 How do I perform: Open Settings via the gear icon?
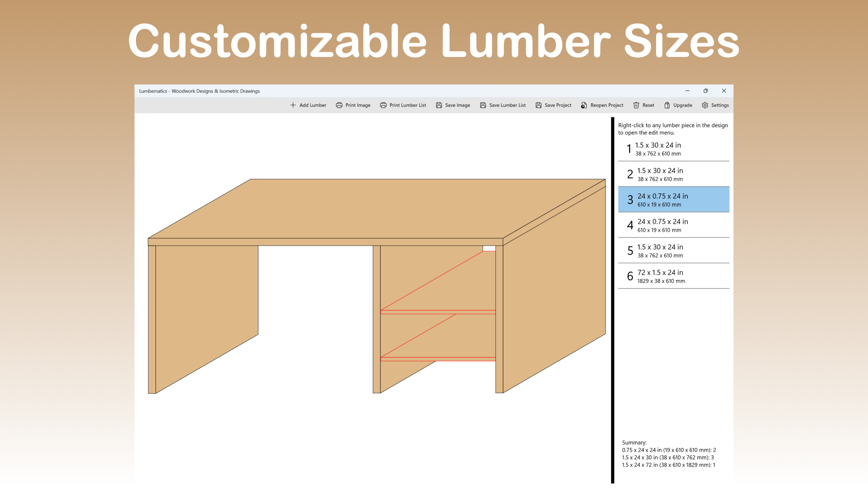(x=705, y=105)
